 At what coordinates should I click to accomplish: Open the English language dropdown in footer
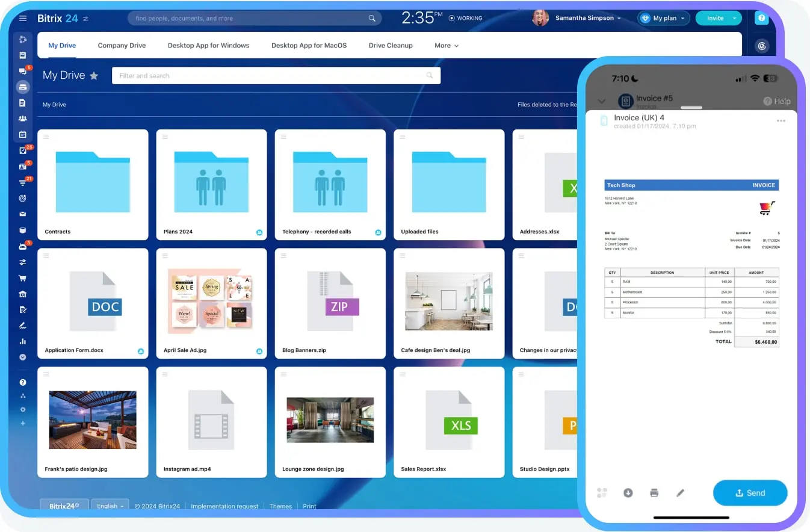coord(110,506)
